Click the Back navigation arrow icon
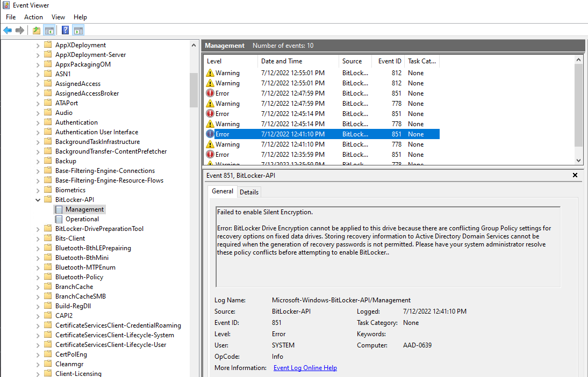 coord(7,30)
